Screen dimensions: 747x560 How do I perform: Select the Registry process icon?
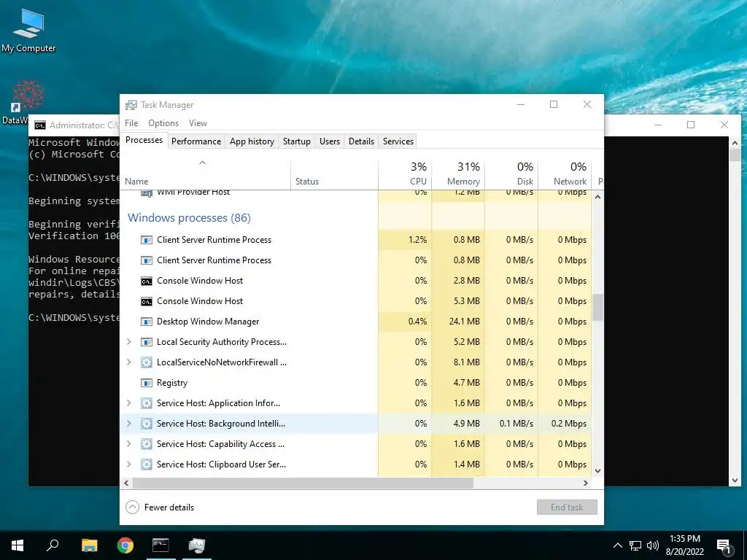[146, 383]
